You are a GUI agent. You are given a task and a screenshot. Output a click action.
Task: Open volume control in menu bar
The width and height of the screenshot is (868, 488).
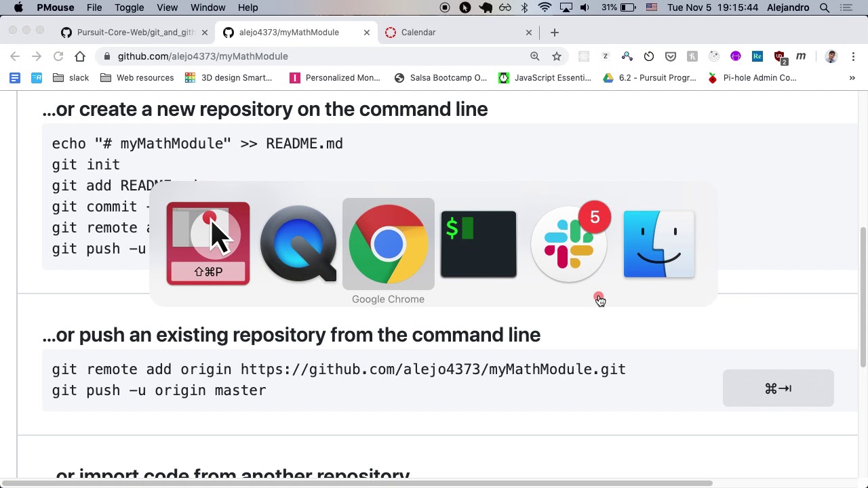coord(585,7)
